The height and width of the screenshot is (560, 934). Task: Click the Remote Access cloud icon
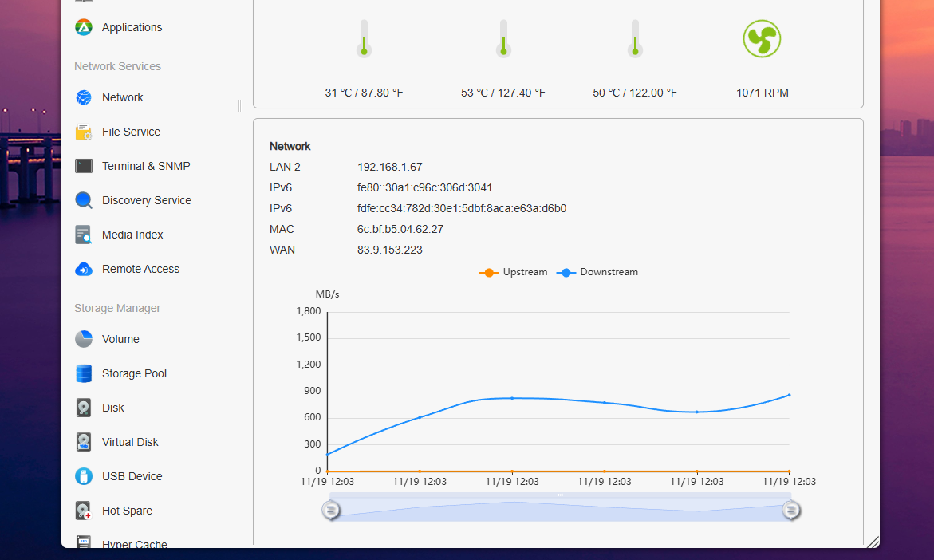(84, 269)
